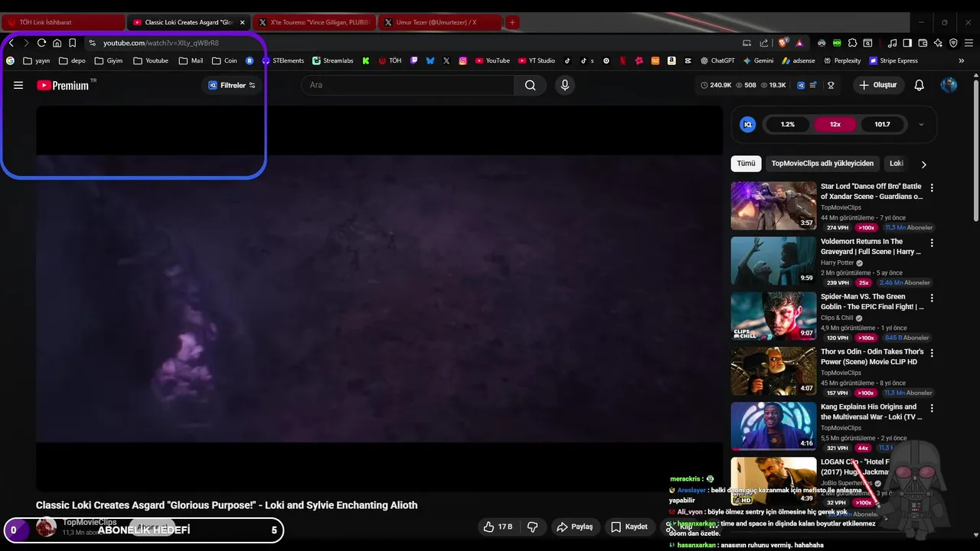
Task: Open Star Lord Dance Off video thumbnail
Action: pyautogui.click(x=773, y=206)
